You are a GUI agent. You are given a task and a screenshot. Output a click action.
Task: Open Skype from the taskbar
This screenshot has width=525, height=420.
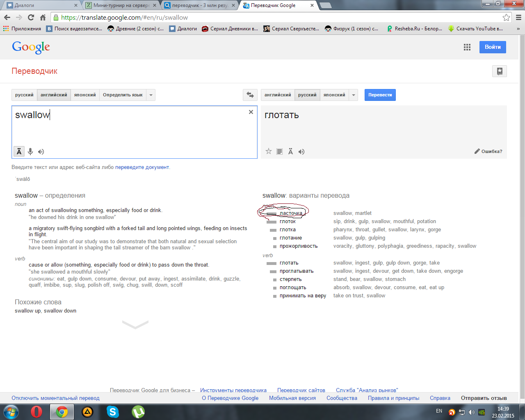point(112,411)
